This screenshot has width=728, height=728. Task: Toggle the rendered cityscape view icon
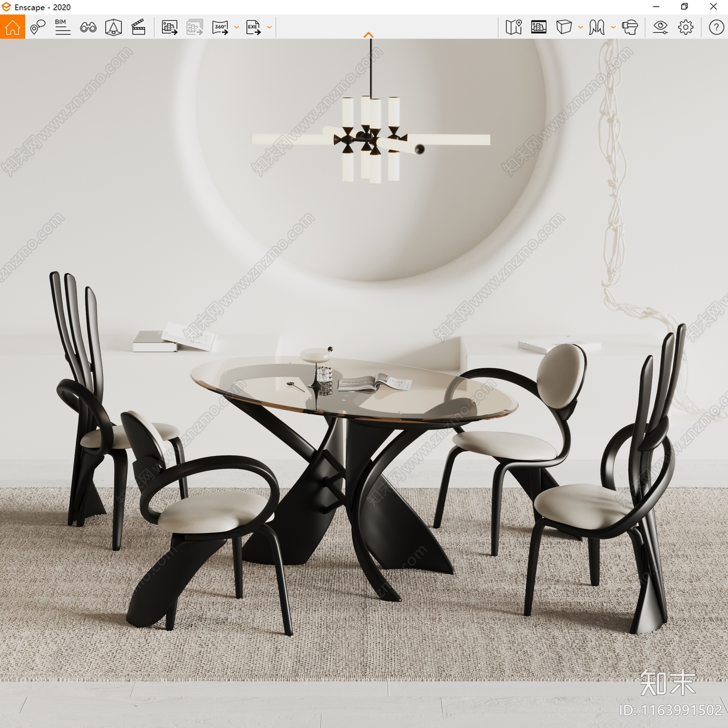(539, 27)
